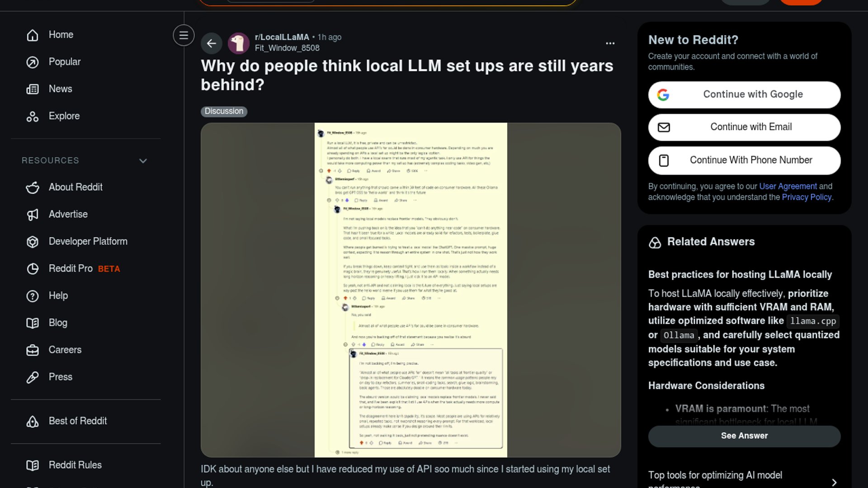Open the r/LocalLLaMA community avatar
Screen dimensions: 868x488
(238, 43)
